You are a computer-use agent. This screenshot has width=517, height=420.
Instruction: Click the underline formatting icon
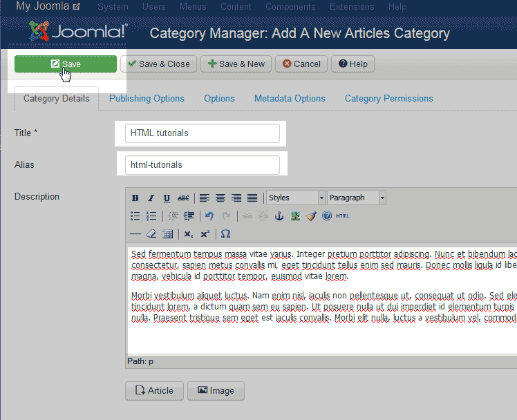(x=167, y=198)
